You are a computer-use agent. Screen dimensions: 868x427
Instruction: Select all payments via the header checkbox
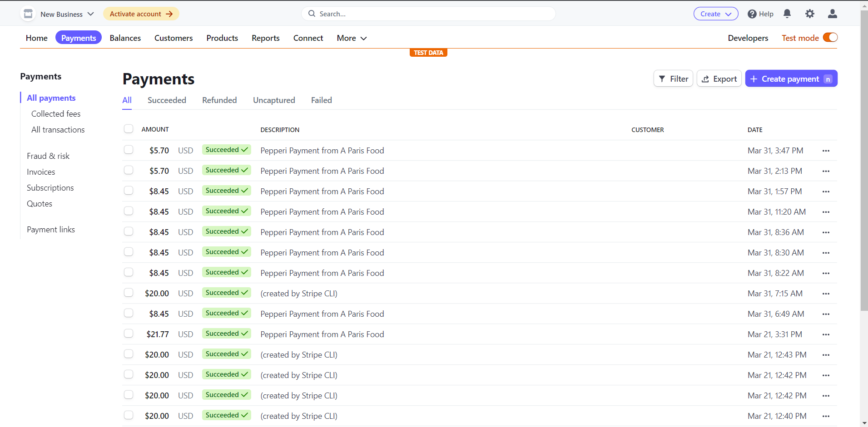(129, 128)
